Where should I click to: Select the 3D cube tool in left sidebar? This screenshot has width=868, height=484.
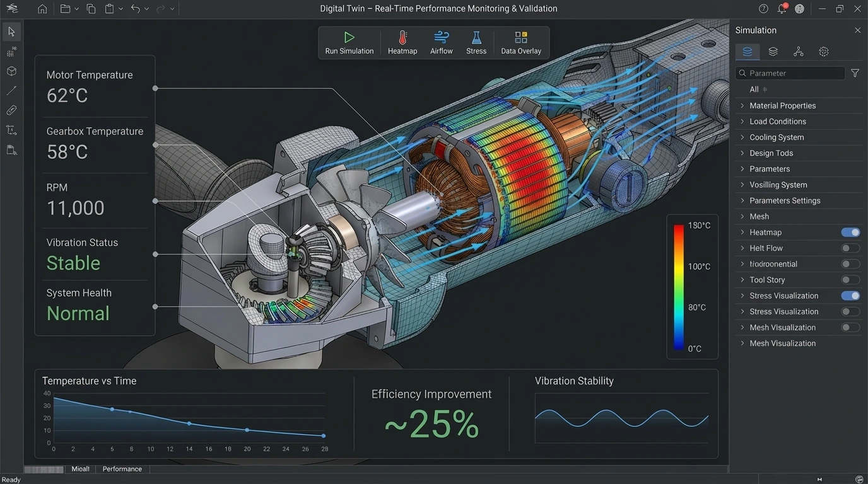tap(11, 71)
